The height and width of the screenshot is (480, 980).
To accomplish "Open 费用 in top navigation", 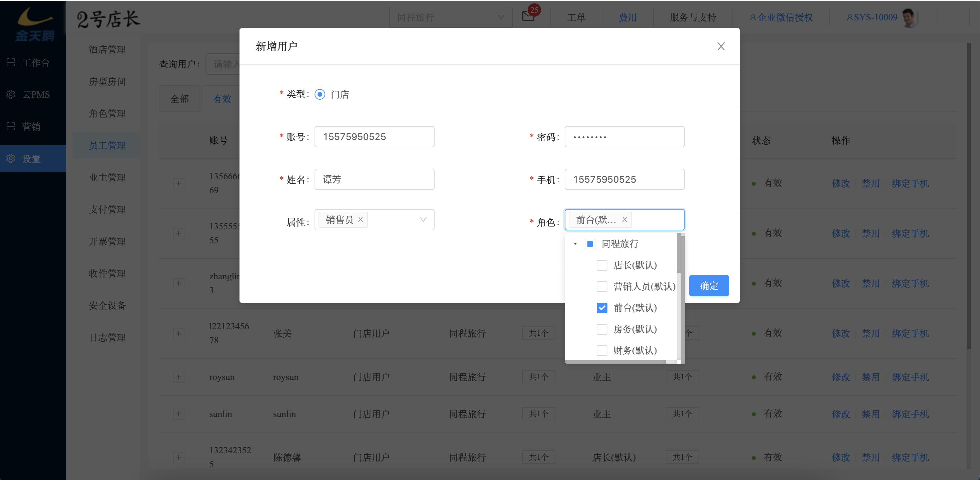I will pyautogui.click(x=628, y=17).
